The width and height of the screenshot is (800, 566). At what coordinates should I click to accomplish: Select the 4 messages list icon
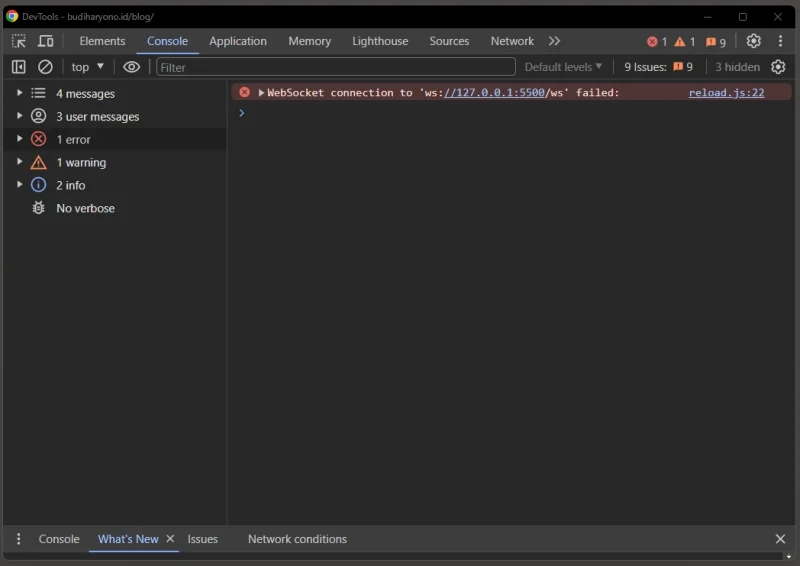[x=38, y=93]
